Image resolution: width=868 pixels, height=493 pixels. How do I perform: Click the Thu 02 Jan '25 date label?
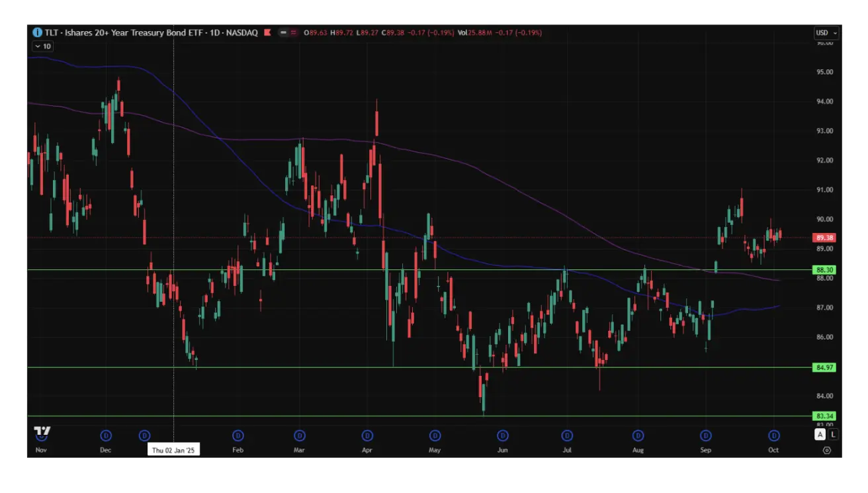coord(173,450)
